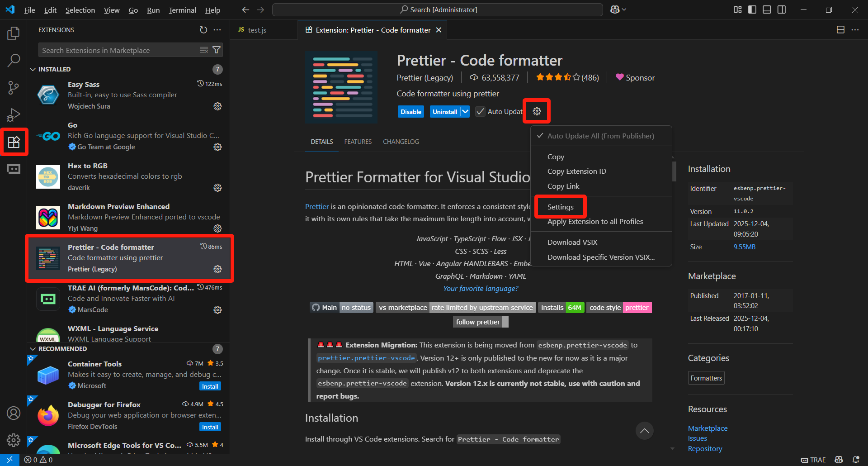This screenshot has width=868, height=466.
Task: Open the Run and Debug view
Action: click(14, 114)
